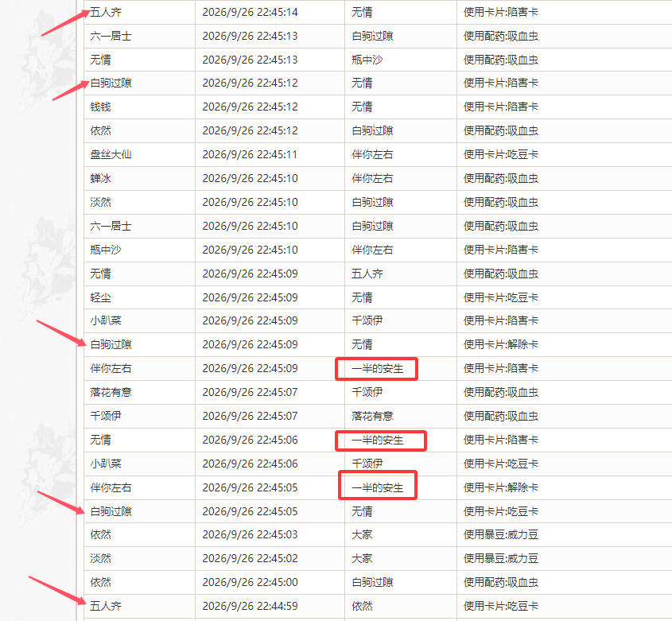This screenshot has width=672, height=621.
Task: Select user 千颂伊 in the first column
Action: 106,416
